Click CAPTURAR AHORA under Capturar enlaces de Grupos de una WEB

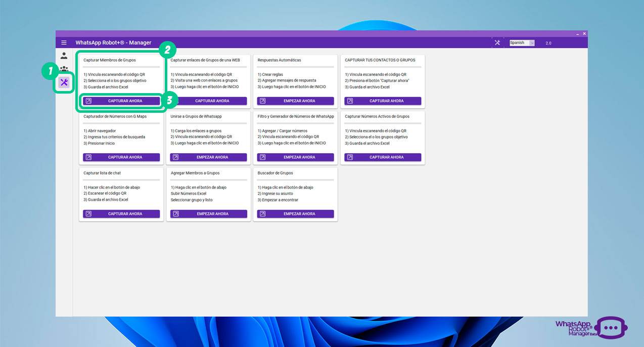point(208,101)
